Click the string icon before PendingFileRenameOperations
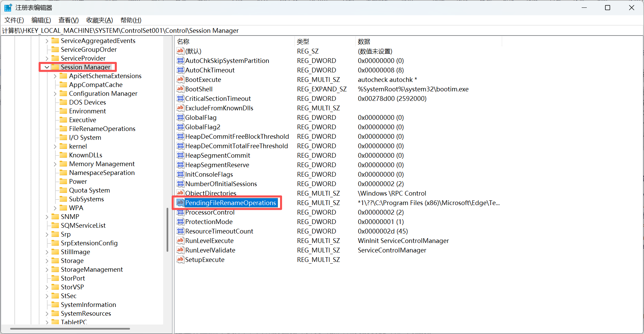Screen dimensions: 644x334 pos(180,203)
